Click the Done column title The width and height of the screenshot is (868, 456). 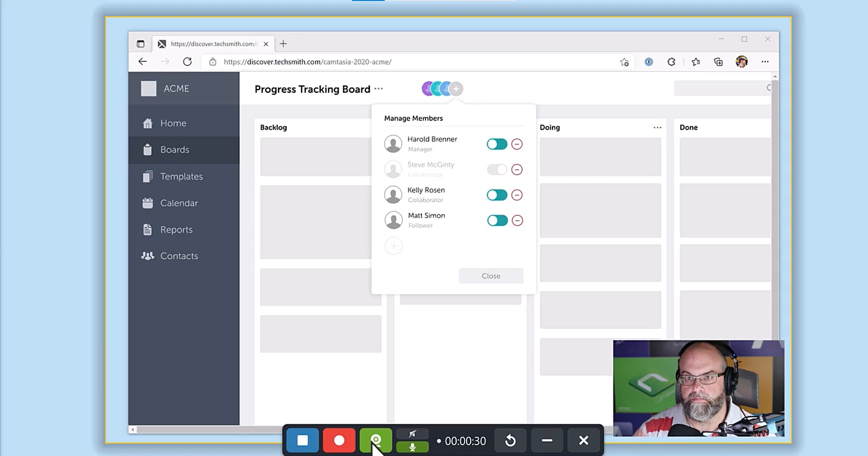[x=689, y=128]
